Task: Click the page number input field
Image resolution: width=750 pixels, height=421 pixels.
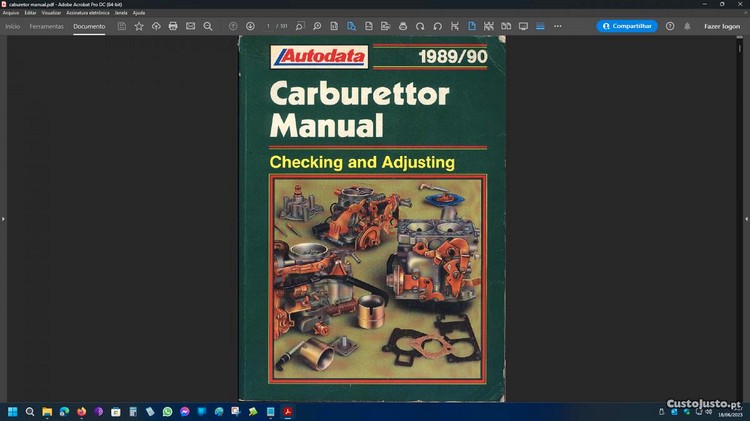Action: pyautogui.click(x=269, y=26)
